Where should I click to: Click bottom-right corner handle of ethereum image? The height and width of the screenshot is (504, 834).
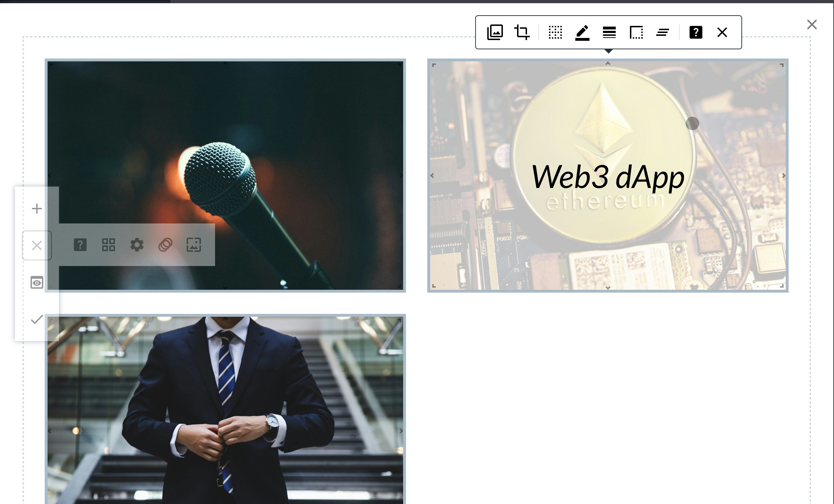pyautogui.click(x=782, y=286)
